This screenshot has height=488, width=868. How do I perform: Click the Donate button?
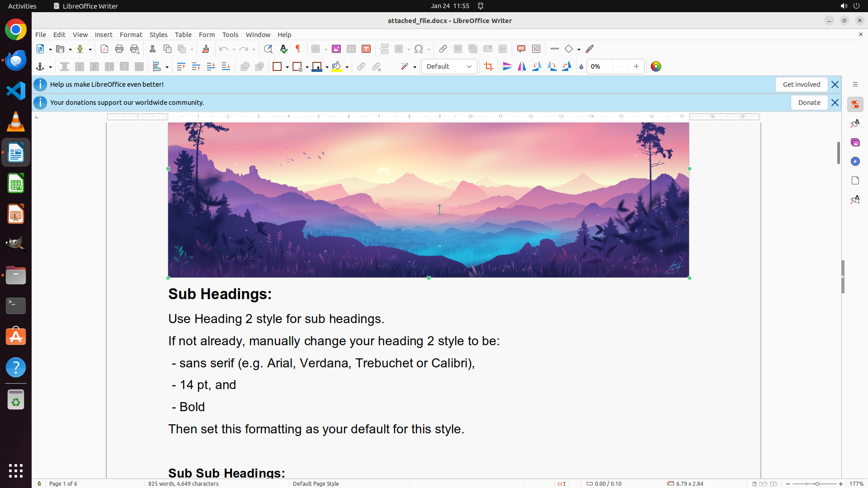[x=809, y=103]
